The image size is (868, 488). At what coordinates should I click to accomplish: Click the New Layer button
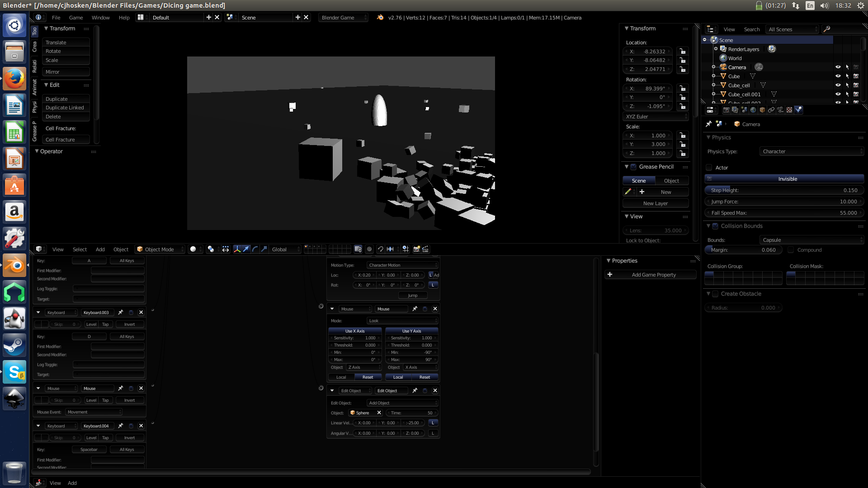click(656, 203)
